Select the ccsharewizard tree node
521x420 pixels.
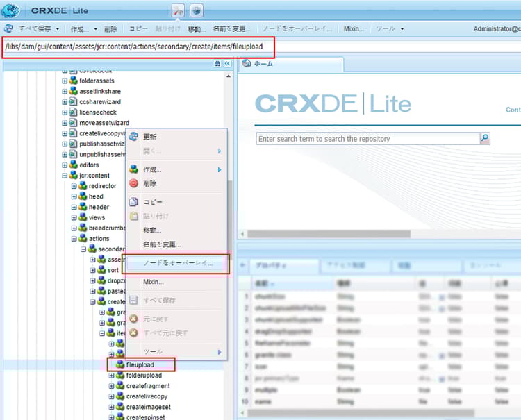(x=100, y=101)
